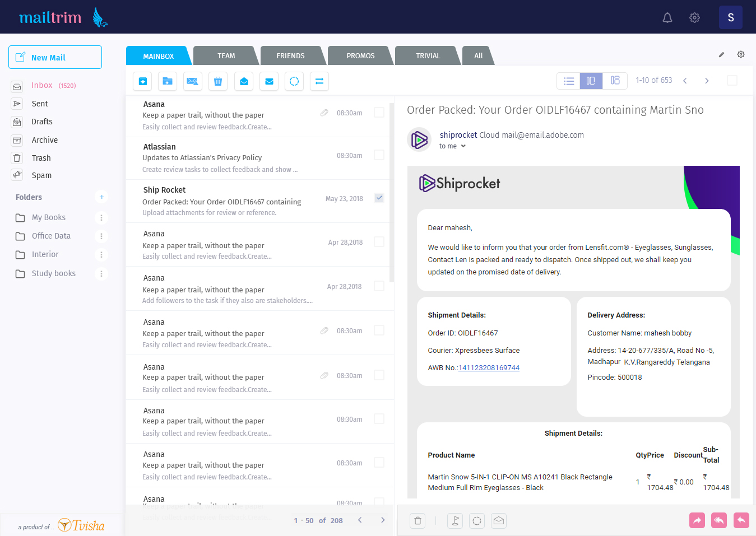Switch to vertical split view layout
Image resolution: width=756 pixels, height=536 pixels.
[x=591, y=81]
